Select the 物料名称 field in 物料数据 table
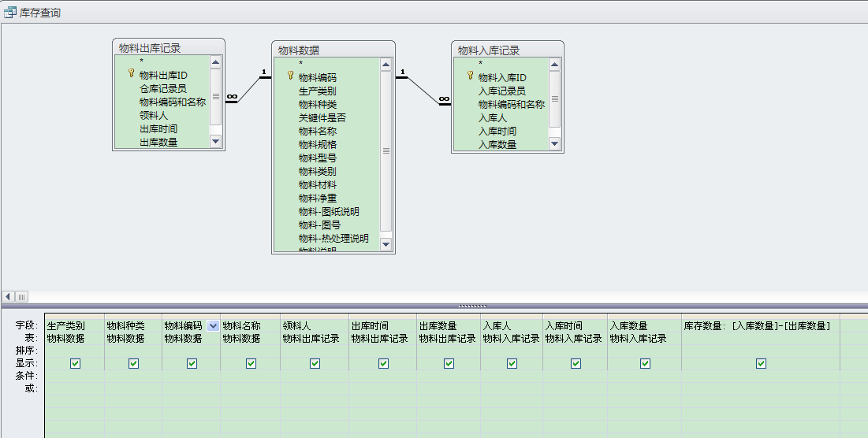The image size is (868, 438). coord(317,132)
